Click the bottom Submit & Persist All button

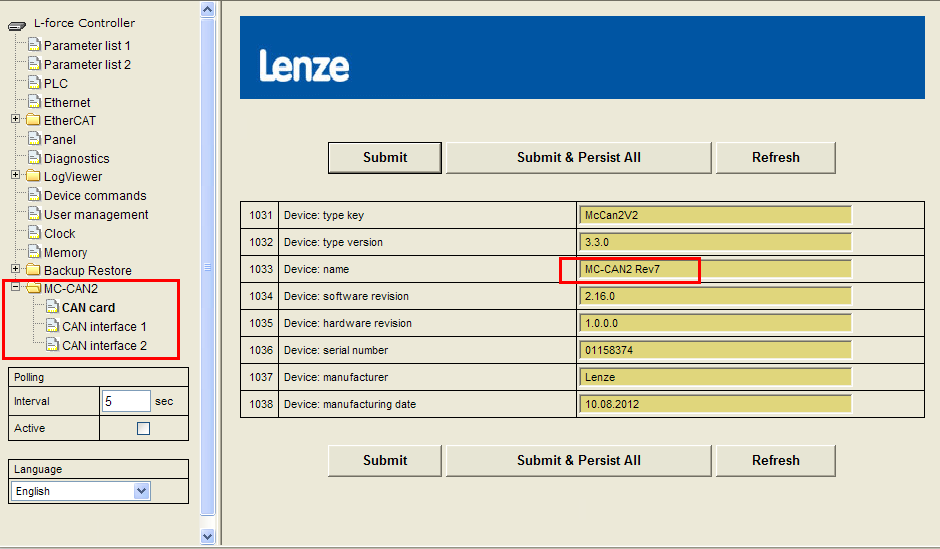(578, 460)
